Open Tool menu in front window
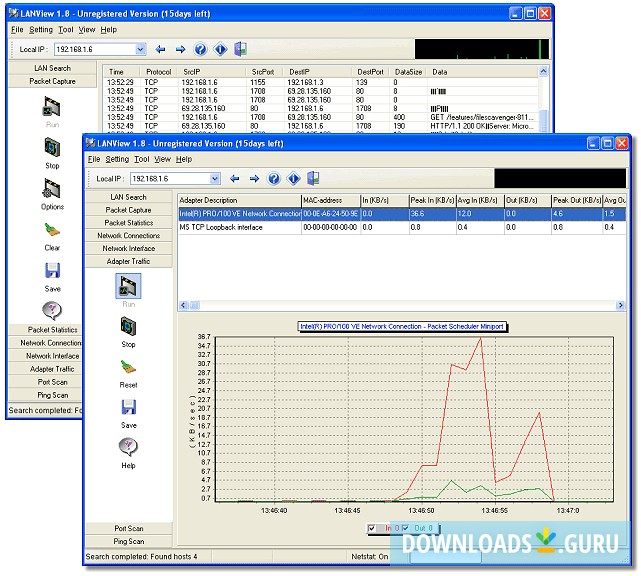641x576 pixels. coord(141,159)
